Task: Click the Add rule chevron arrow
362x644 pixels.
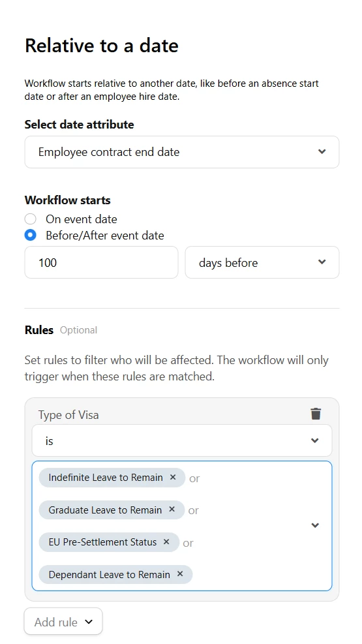Action: point(89,622)
